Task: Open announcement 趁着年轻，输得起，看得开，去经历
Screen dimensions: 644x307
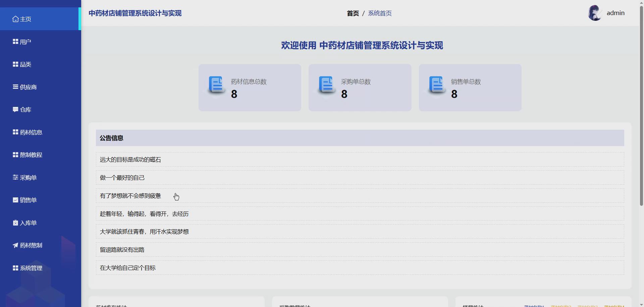Action: click(x=360, y=214)
